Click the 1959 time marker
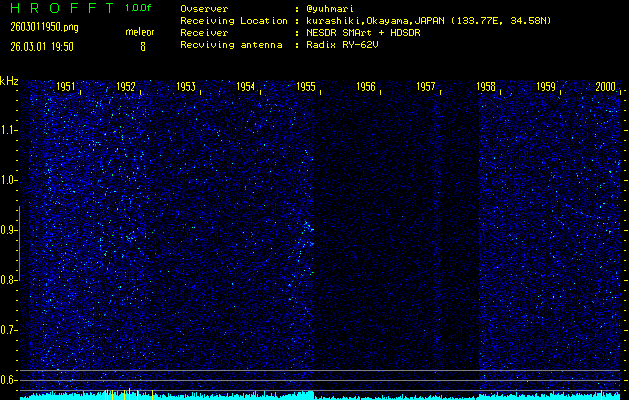 [x=546, y=87]
